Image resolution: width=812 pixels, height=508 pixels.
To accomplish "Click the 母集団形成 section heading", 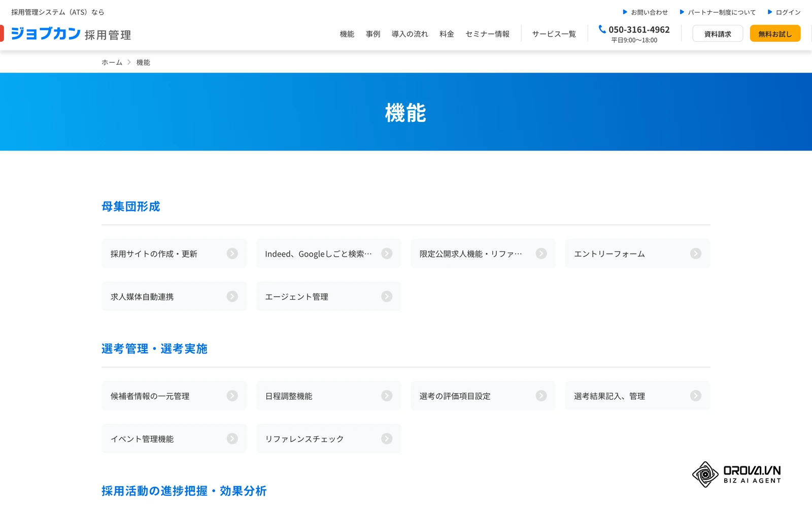I will (131, 206).
